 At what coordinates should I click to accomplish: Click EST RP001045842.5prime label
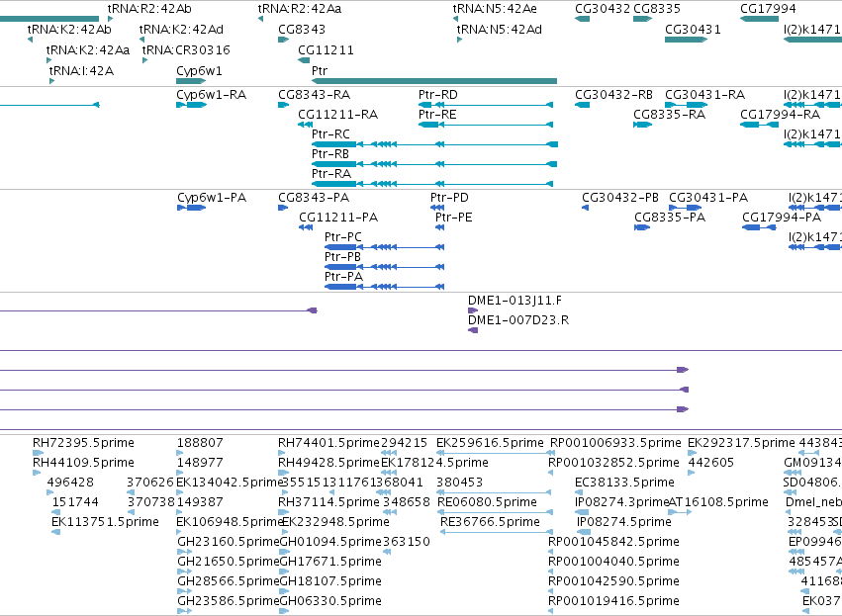pos(613,542)
